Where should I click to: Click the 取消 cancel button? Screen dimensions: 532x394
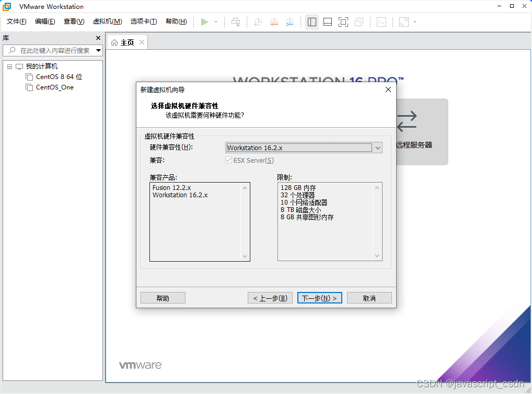coord(369,298)
